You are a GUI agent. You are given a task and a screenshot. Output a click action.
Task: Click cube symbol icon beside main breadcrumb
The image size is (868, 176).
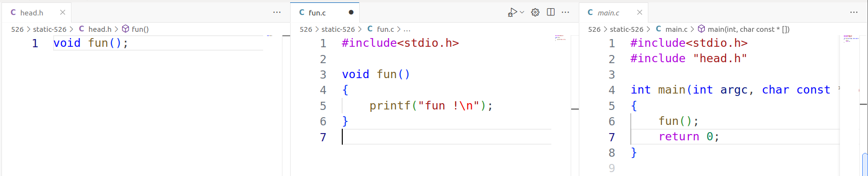coord(701,29)
